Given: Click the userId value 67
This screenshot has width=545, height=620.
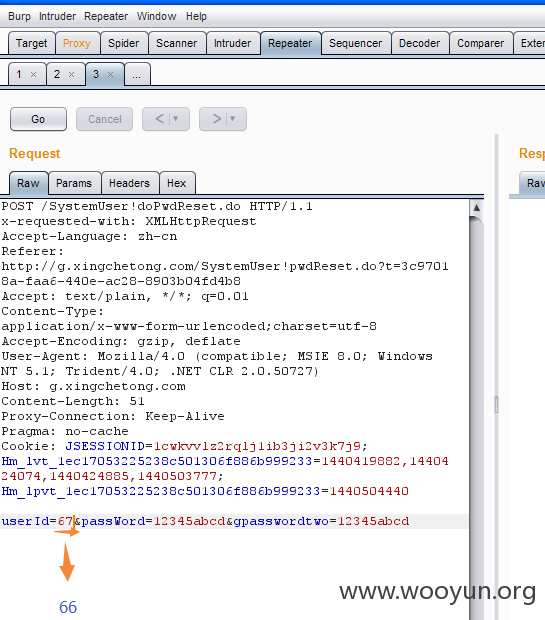Looking at the screenshot, I should coord(65,521).
